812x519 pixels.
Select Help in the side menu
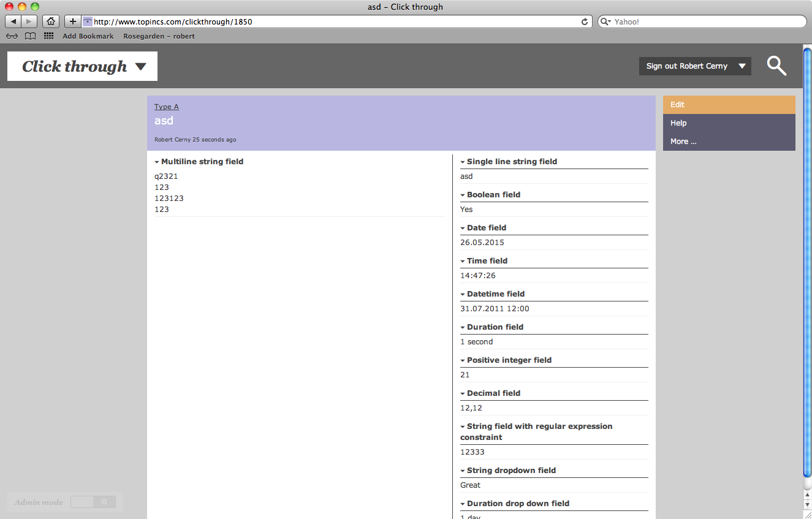[x=729, y=123]
